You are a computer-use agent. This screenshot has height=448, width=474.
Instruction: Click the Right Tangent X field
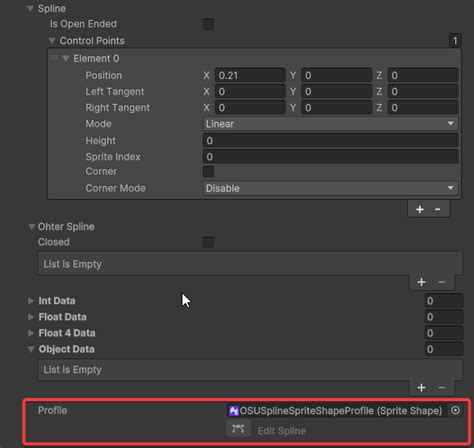(250, 108)
